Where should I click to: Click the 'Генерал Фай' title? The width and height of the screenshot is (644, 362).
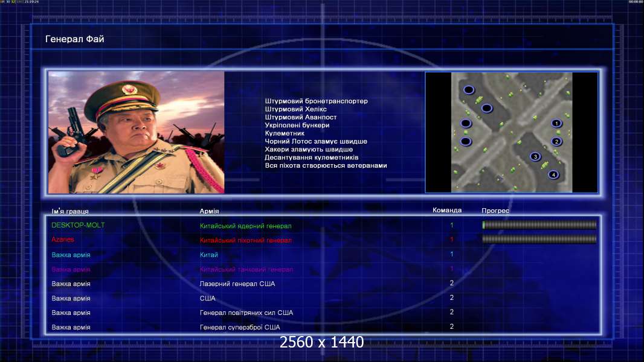point(75,39)
